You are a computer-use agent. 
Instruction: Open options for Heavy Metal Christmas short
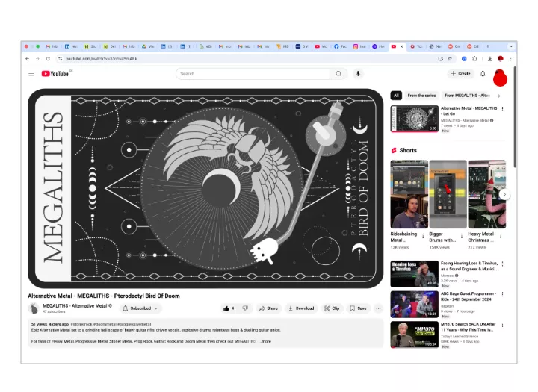pyautogui.click(x=501, y=236)
